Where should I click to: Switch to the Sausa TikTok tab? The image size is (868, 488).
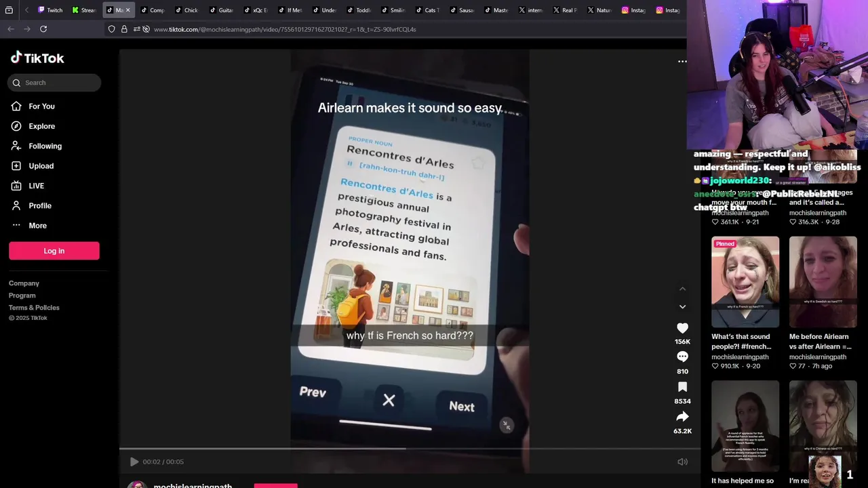point(462,10)
